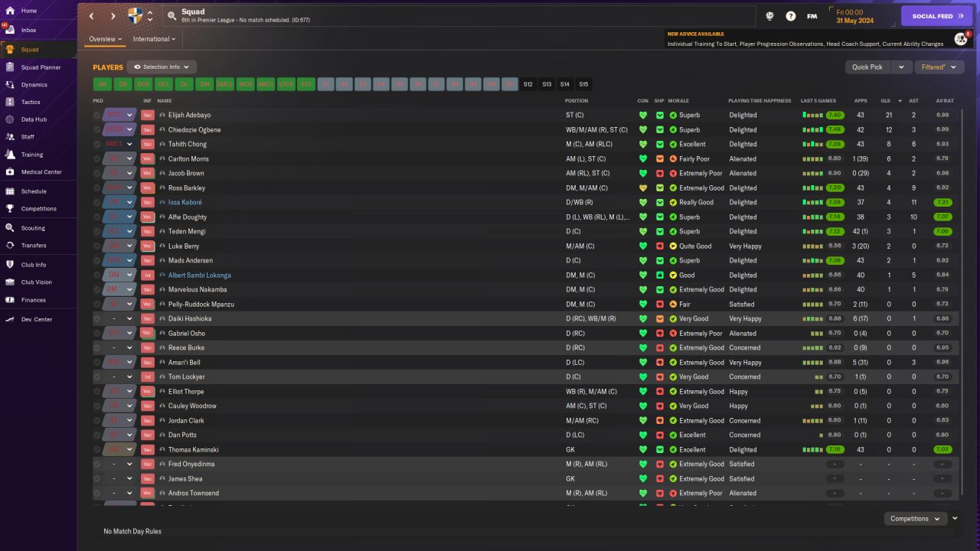The height and width of the screenshot is (551, 980).
Task: Toggle pick checkbox for Tom Lockyer
Action: tap(97, 377)
